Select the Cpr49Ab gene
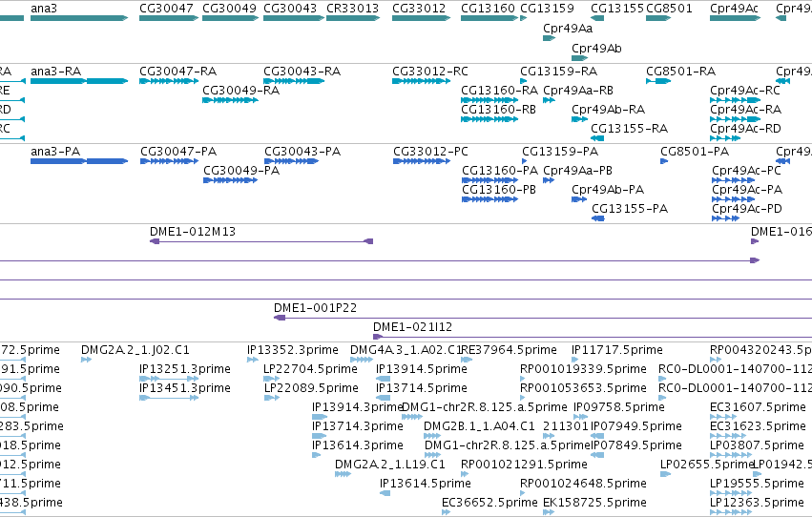 pos(579,58)
